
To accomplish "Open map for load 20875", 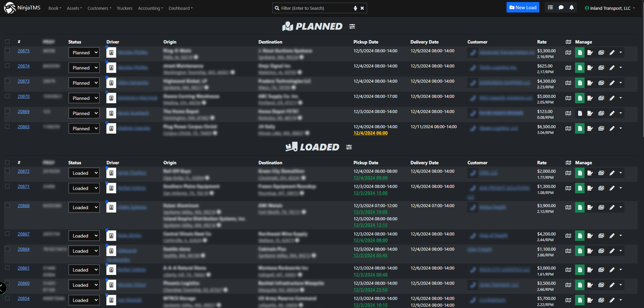I will (568, 53).
